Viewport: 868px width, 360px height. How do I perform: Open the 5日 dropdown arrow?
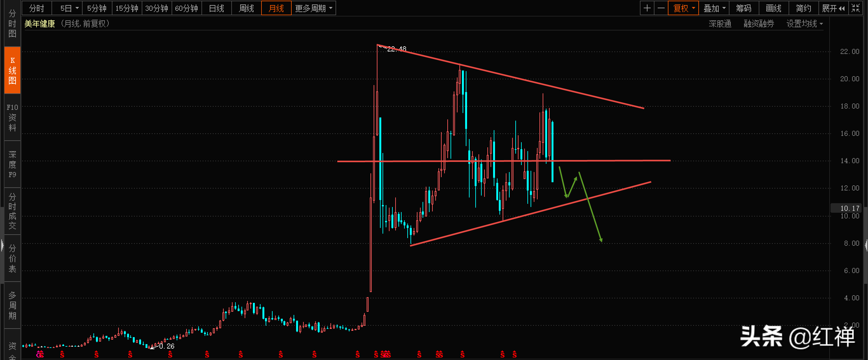(x=77, y=8)
